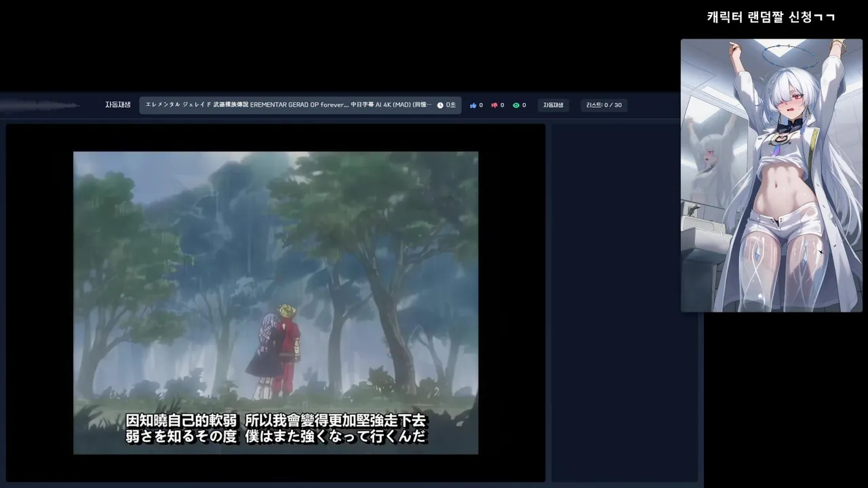Click the thumbs-down dislike icon

point(494,105)
